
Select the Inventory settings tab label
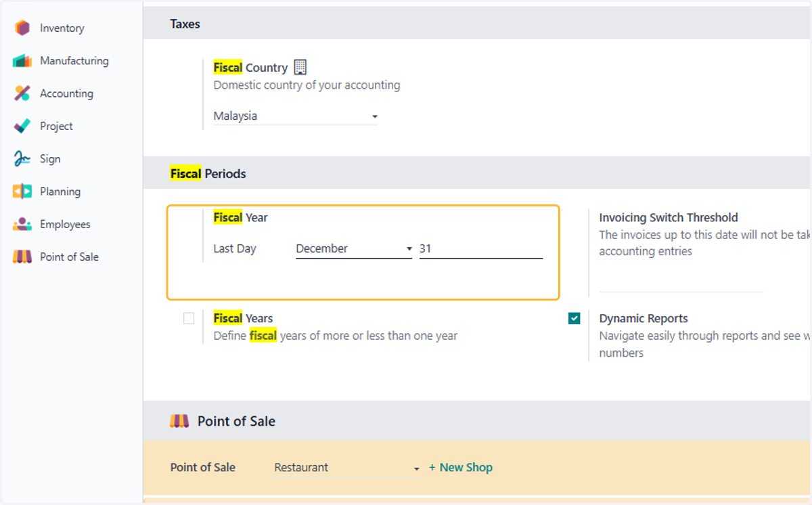[62, 28]
